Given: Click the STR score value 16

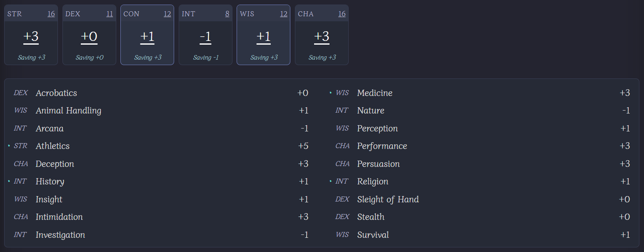Looking at the screenshot, I should [51, 14].
